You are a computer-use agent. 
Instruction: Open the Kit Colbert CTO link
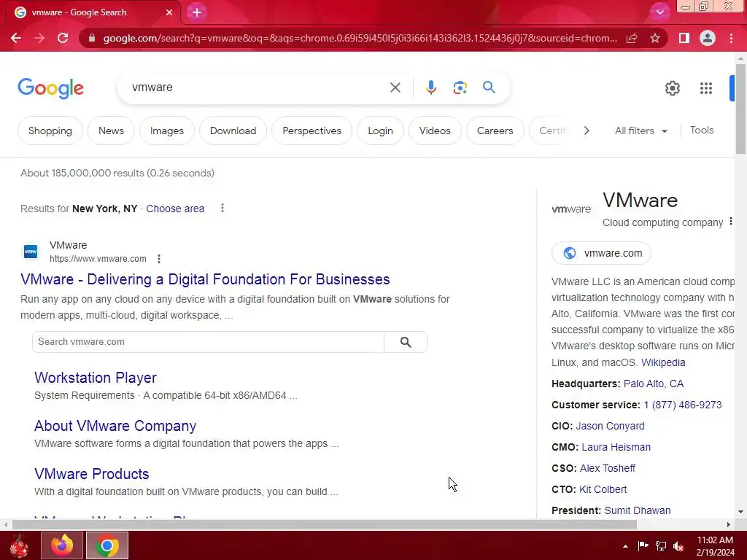point(603,489)
